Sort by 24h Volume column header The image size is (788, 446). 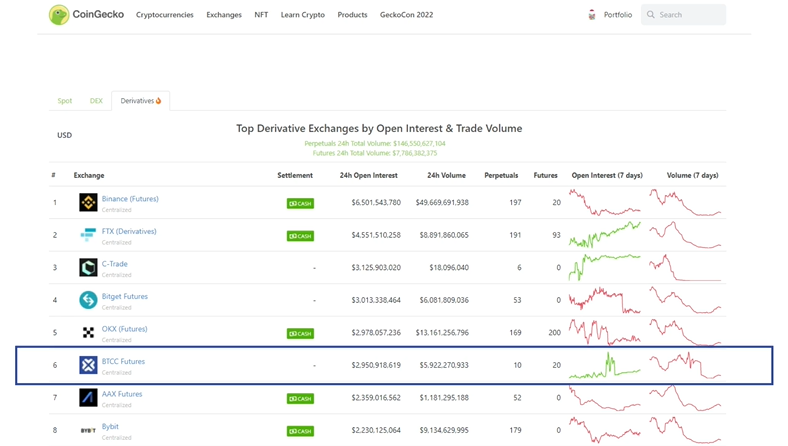point(446,175)
